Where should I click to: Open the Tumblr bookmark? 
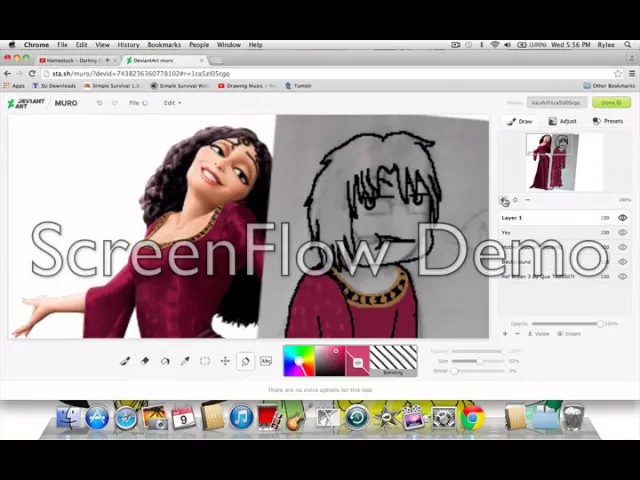[x=298, y=86]
